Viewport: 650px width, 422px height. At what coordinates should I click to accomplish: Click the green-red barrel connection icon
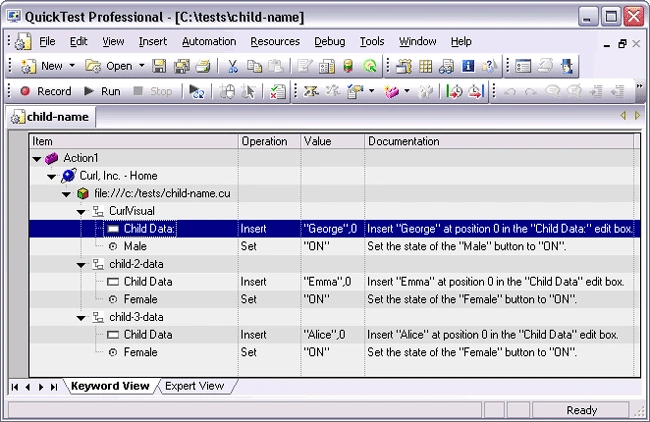coord(348,66)
